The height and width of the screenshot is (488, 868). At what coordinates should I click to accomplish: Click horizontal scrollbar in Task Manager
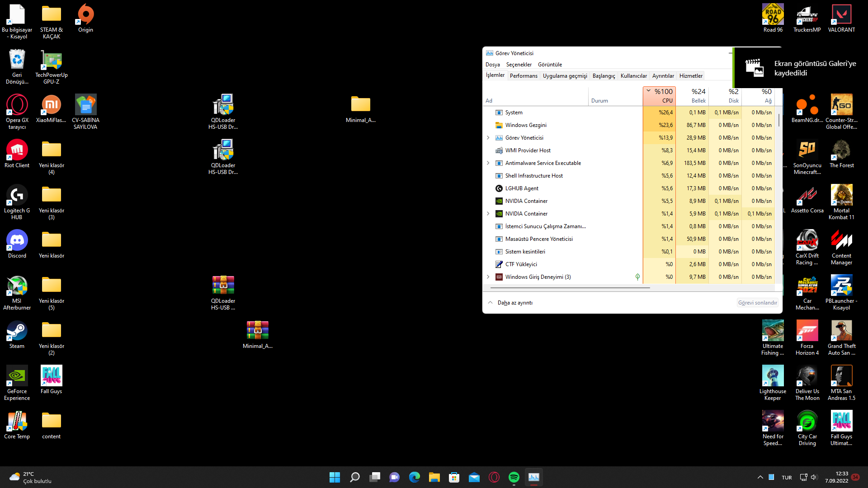[x=570, y=287]
